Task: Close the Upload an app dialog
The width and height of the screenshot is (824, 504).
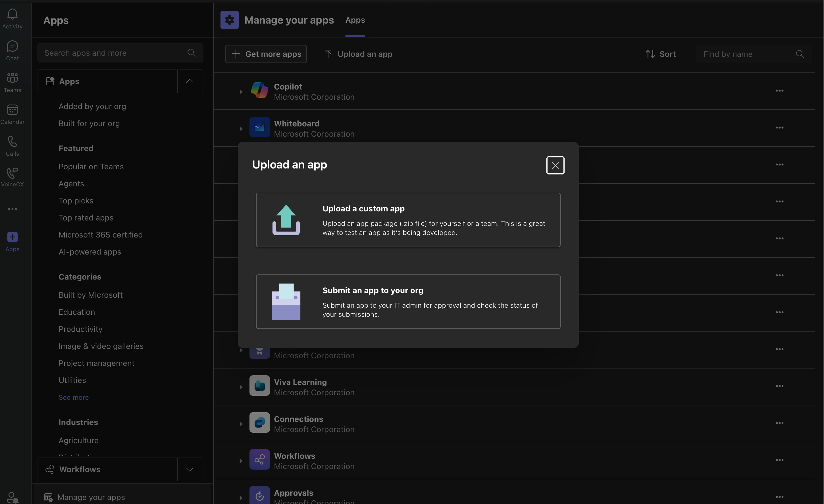Action: coord(555,165)
